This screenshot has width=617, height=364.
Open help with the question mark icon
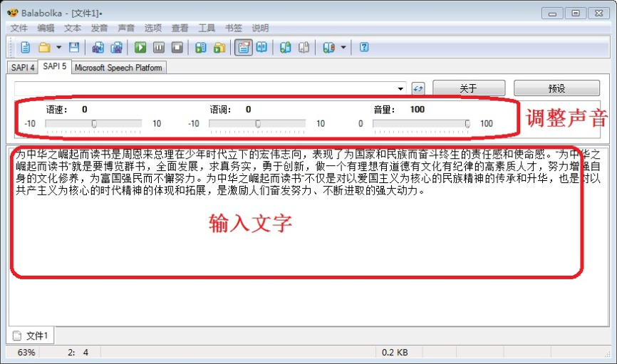coord(364,48)
